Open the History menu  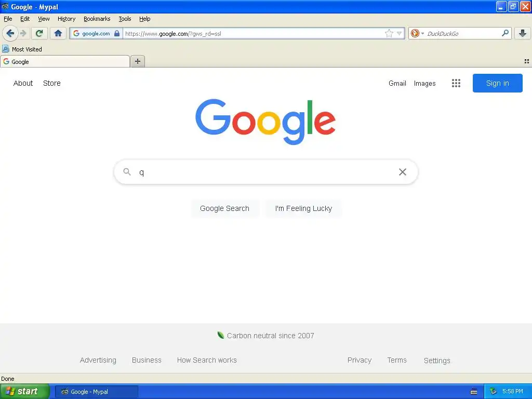(66, 19)
